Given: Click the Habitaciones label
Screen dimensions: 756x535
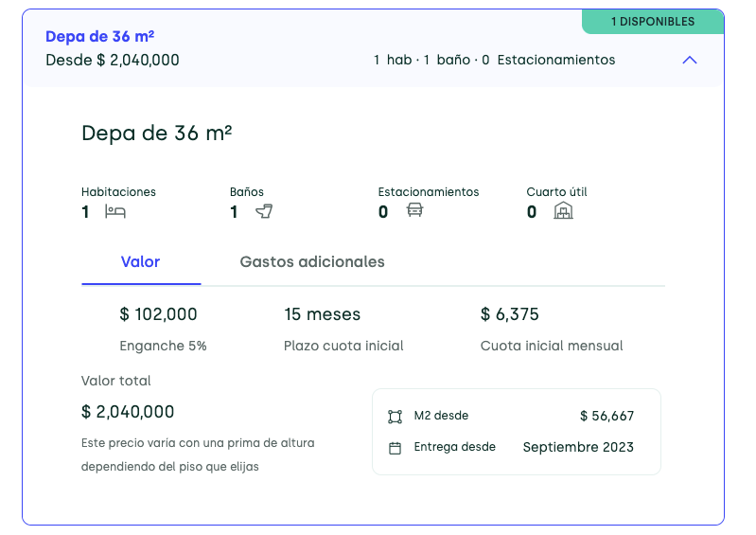Looking at the screenshot, I should [118, 192].
